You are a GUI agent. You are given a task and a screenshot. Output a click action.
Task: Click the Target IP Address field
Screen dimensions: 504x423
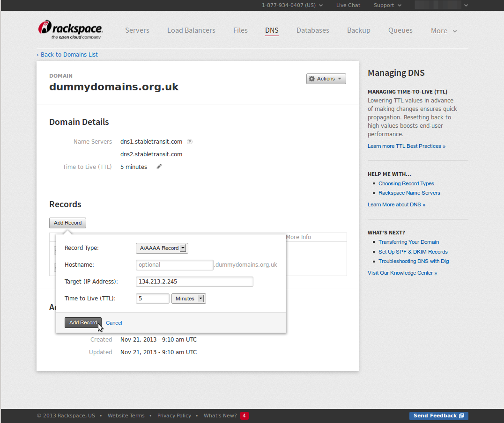(194, 282)
